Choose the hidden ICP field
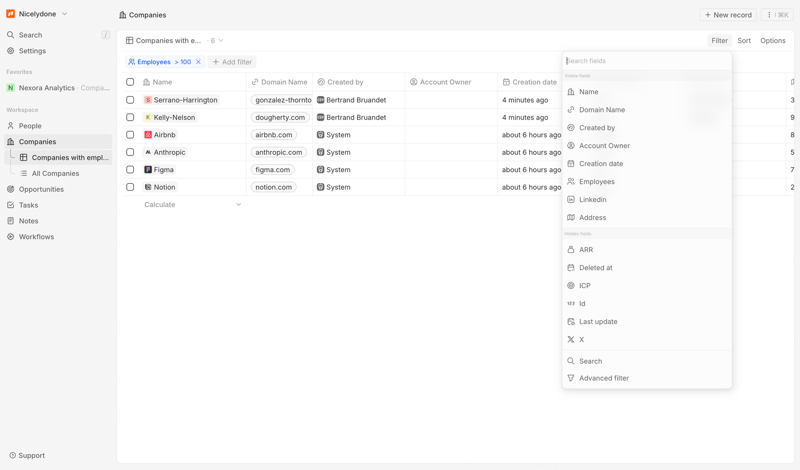 click(646, 285)
